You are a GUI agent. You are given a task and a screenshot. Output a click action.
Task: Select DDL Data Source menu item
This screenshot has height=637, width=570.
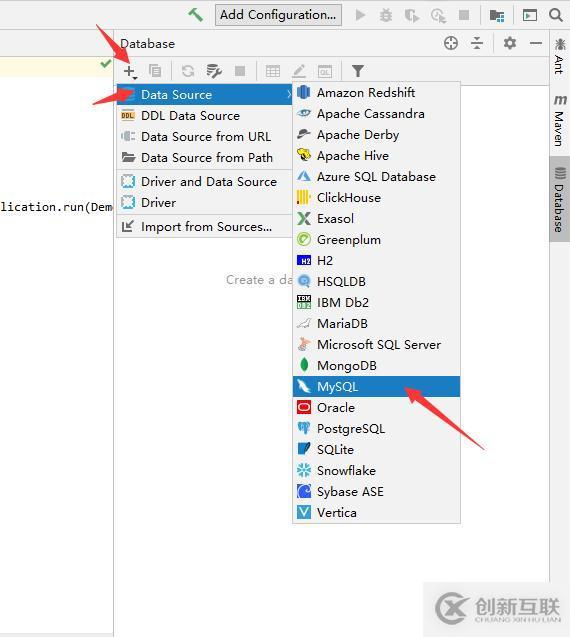click(205, 116)
